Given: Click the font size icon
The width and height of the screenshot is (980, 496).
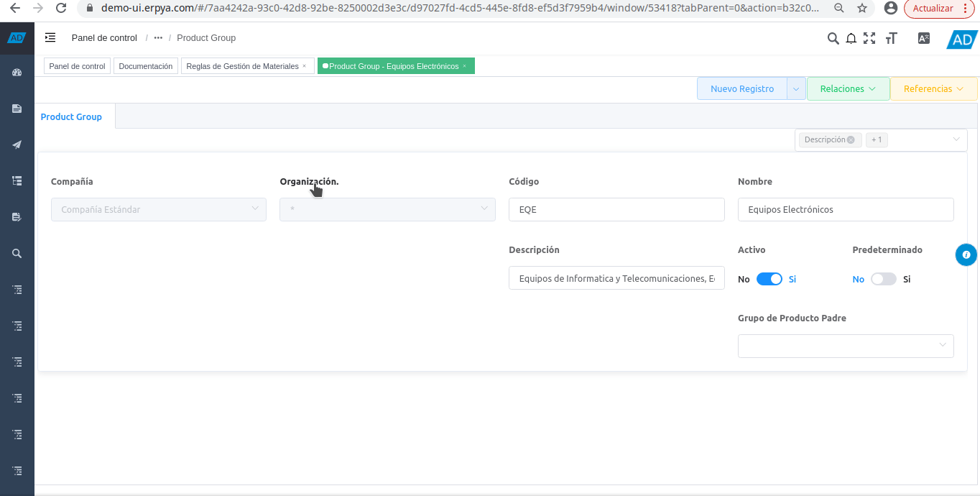Looking at the screenshot, I should click(892, 39).
